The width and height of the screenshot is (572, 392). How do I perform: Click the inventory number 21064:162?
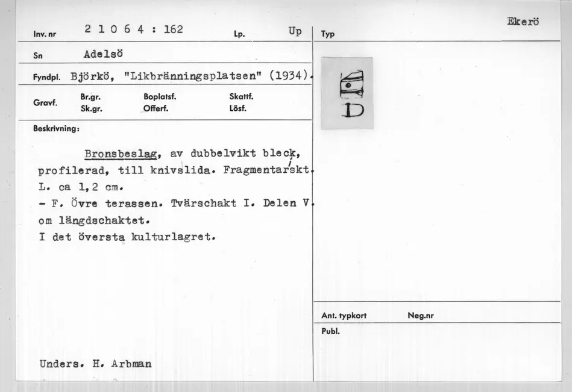pos(133,30)
